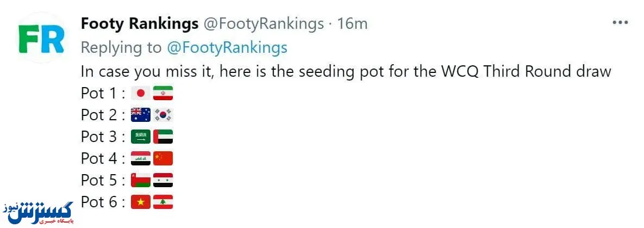
Task: Click the Iran flag in Pot 1
Action: [x=162, y=93]
